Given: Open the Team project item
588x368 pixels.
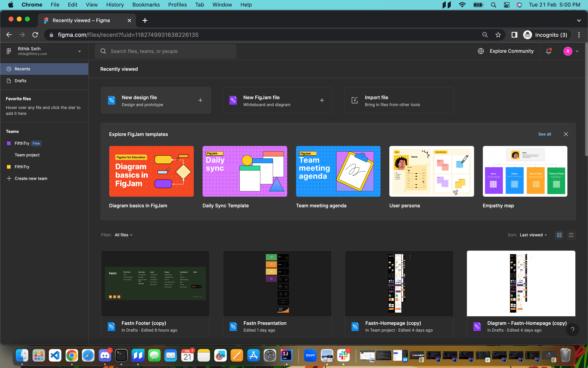Looking at the screenshot, I should 27,155.
